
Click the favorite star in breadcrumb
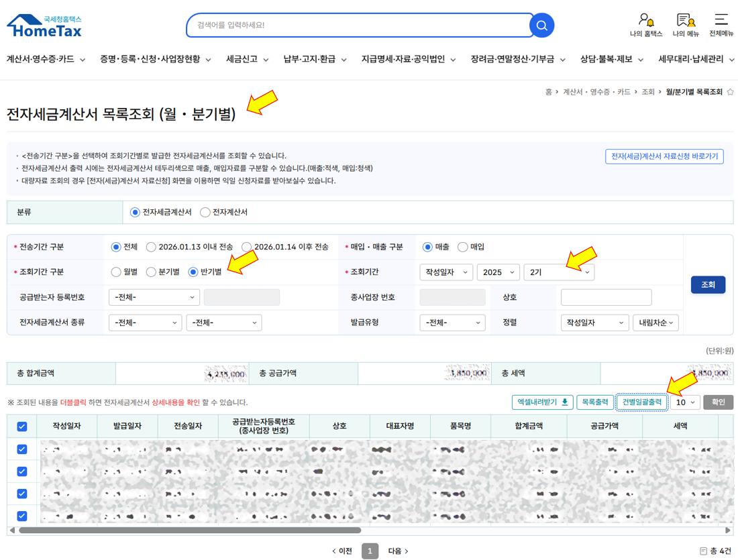730,92
